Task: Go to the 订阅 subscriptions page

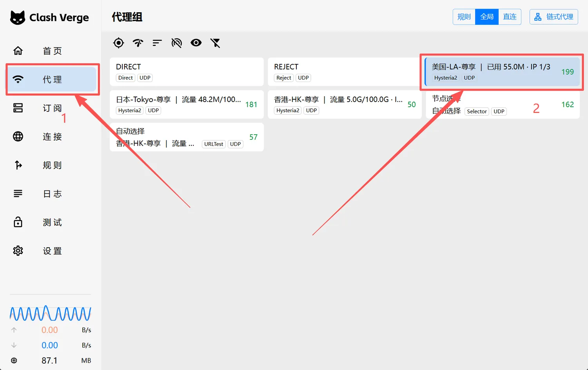Action: (x=52, y=108)
